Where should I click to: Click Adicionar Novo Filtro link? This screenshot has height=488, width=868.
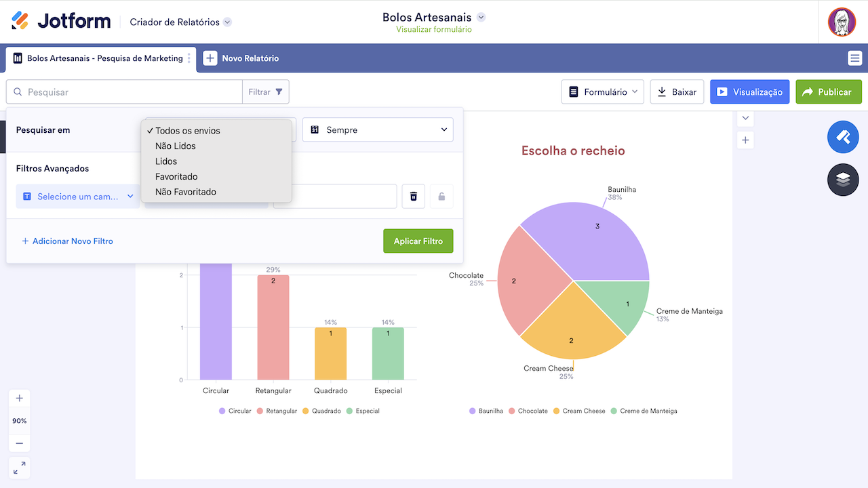67,241
